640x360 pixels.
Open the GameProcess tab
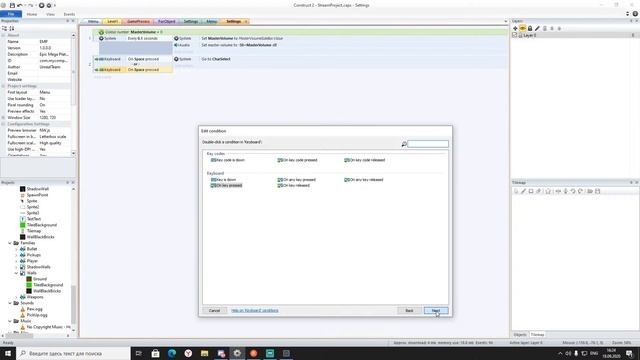coord(138,21)
